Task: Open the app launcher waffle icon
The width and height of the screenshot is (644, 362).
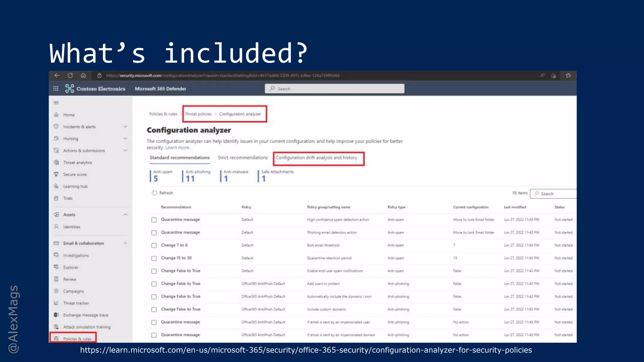Action: [x=56, y=89]
